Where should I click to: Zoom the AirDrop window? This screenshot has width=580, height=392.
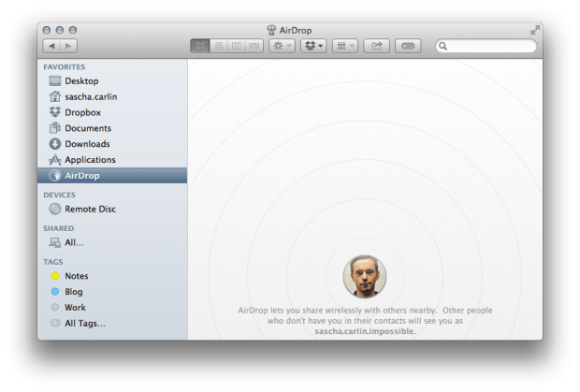(x=73, y=30)
